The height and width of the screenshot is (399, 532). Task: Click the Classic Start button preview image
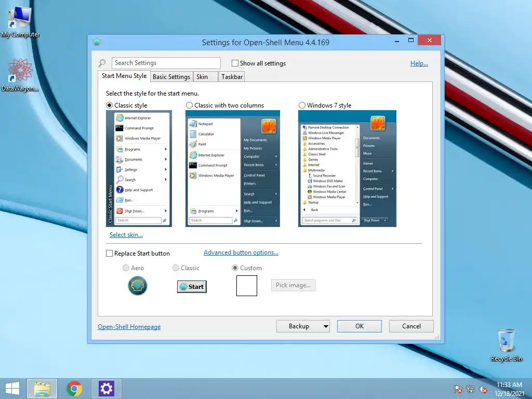[192, 287]
